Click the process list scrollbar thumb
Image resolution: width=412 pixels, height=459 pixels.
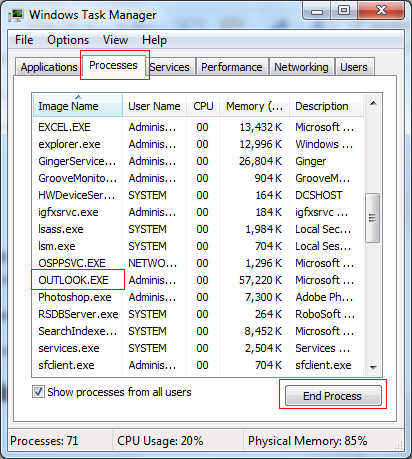(372, 218)
